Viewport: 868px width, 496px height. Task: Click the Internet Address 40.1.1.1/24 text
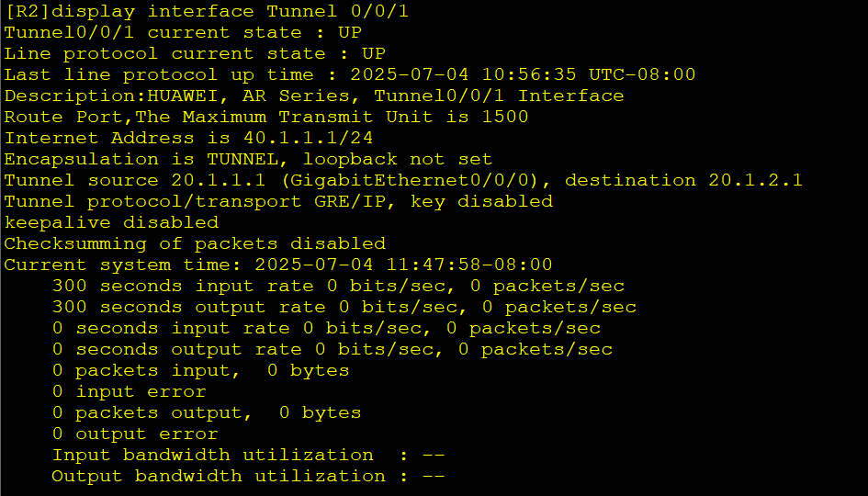click(x=189, y=138)
